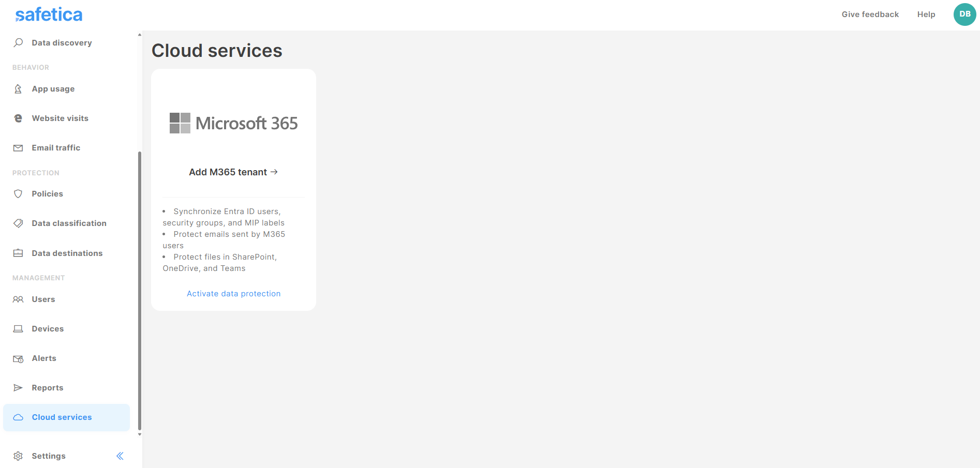Navigate to Reports
The image size is (980, 468).
(48, 388)
